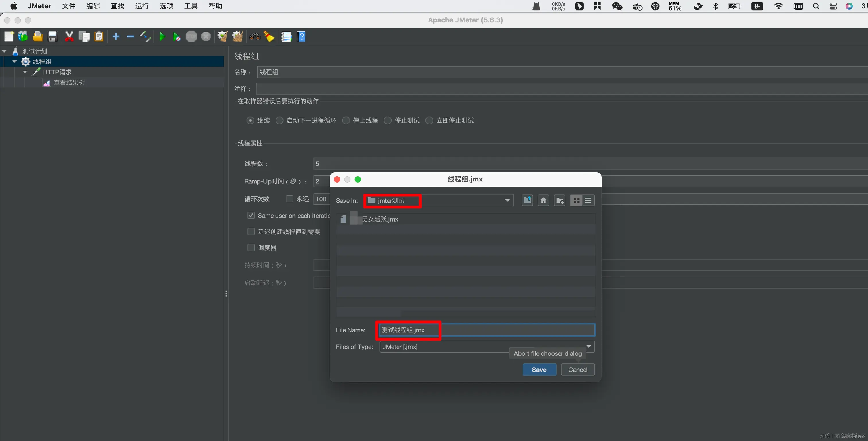Open the 选项 menu

(x=166, y=6)
